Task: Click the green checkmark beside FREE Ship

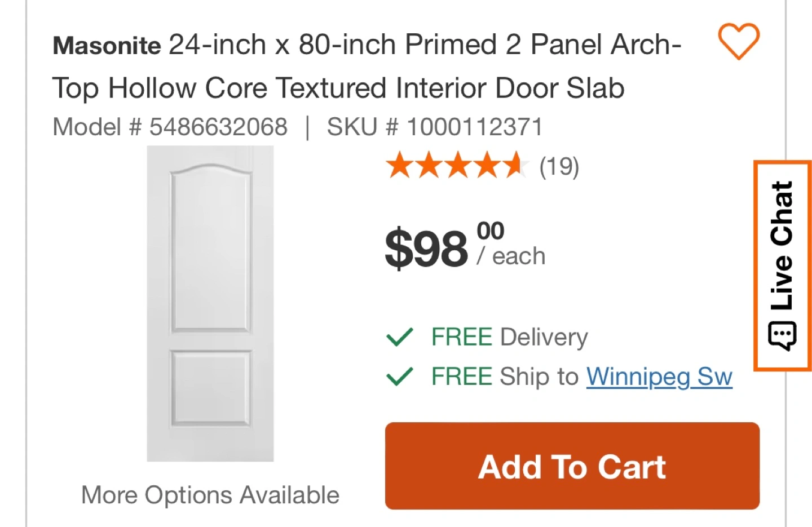Action: tap(400, 377)
